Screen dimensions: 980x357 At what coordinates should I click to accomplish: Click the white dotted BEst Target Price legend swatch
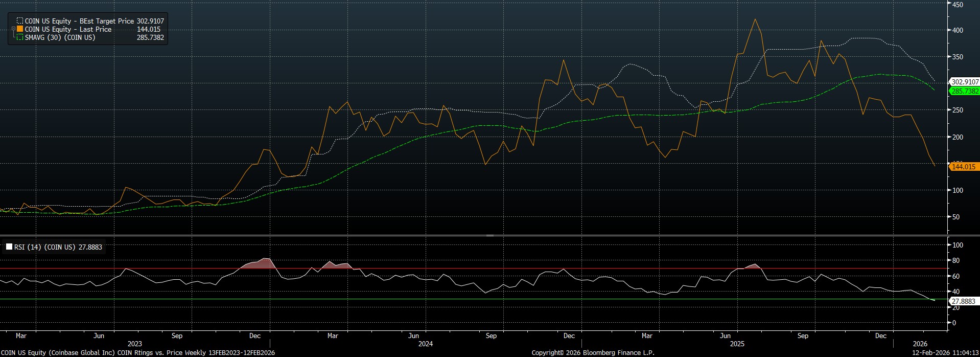[20, 21]
